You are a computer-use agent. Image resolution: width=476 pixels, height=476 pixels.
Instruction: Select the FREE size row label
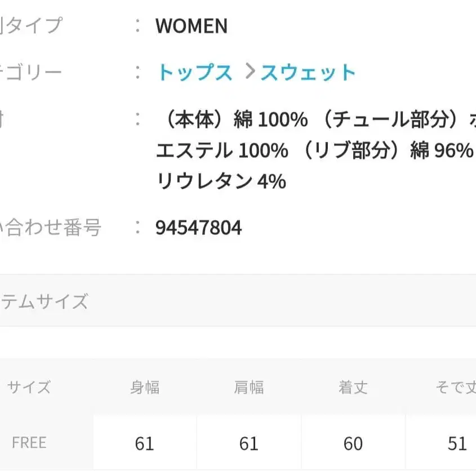click(29, 442)
